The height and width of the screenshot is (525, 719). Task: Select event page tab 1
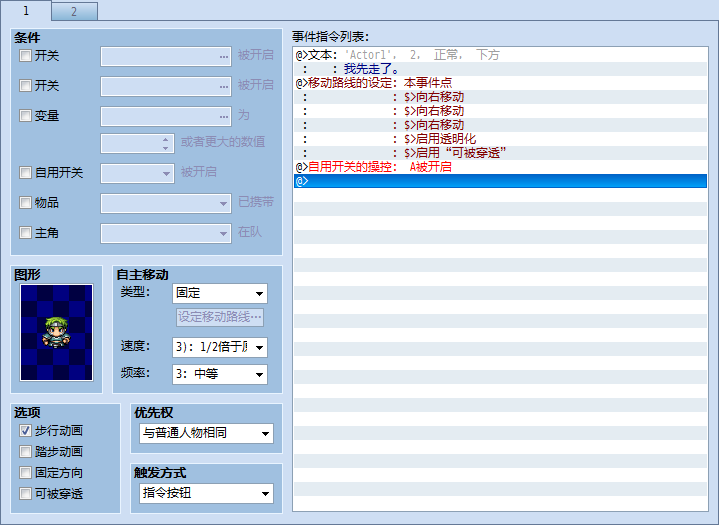point(26,11)
